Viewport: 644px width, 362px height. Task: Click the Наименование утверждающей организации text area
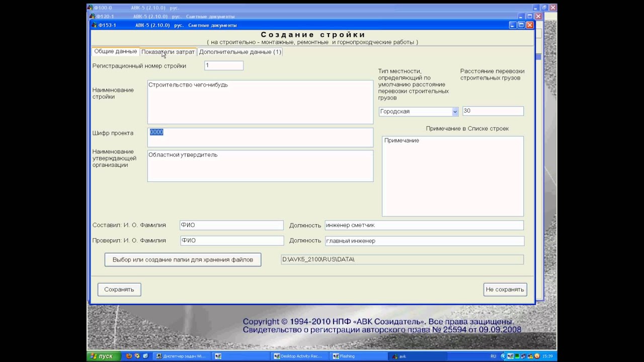pyautogui.click(x=260, y=166)
